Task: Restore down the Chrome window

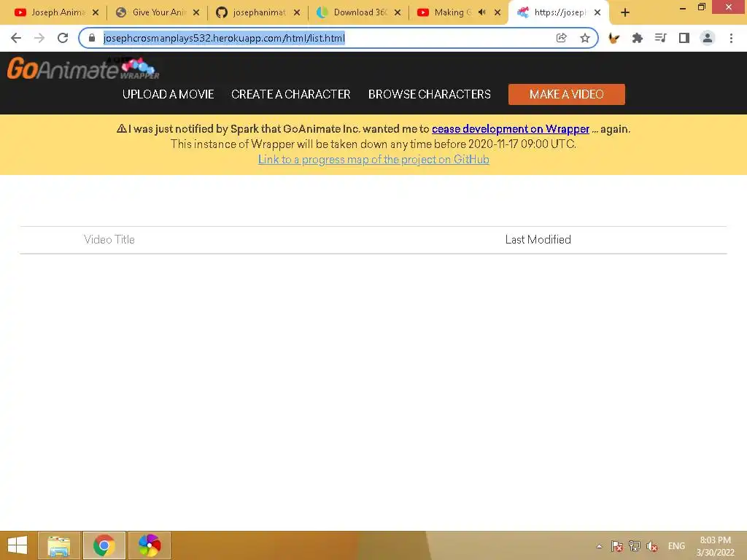Action: [702, 7]
